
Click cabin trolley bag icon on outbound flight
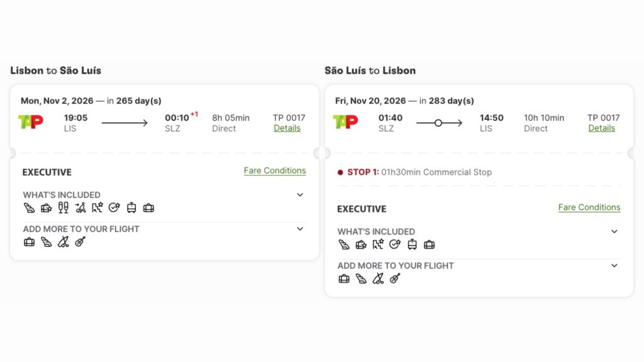point(131,207)
